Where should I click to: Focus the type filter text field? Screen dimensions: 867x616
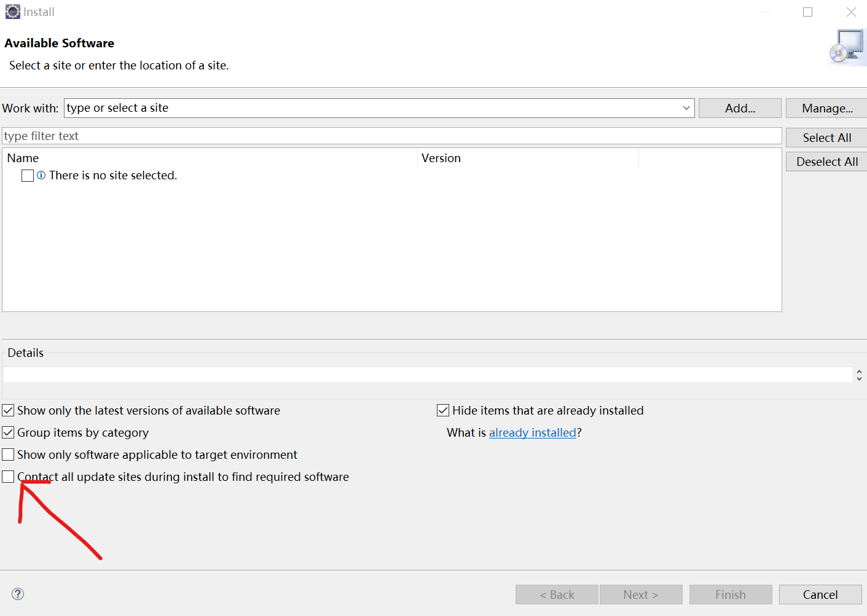point(392,136)
